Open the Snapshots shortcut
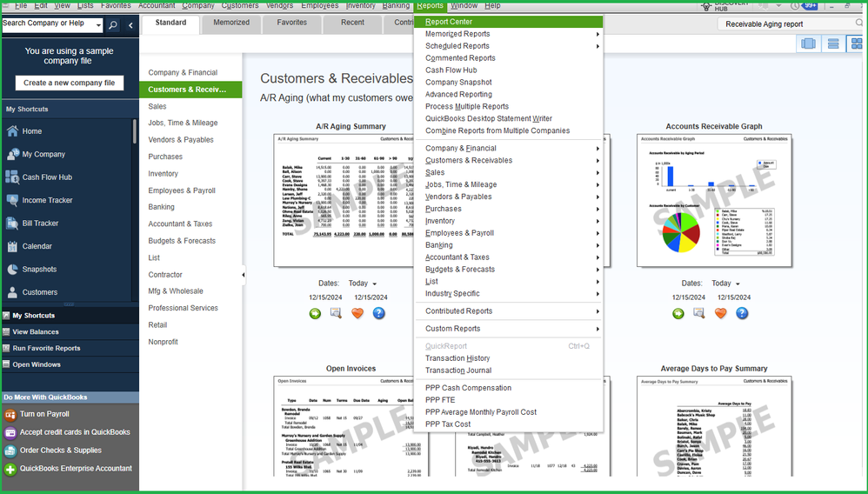 [39, 269]
